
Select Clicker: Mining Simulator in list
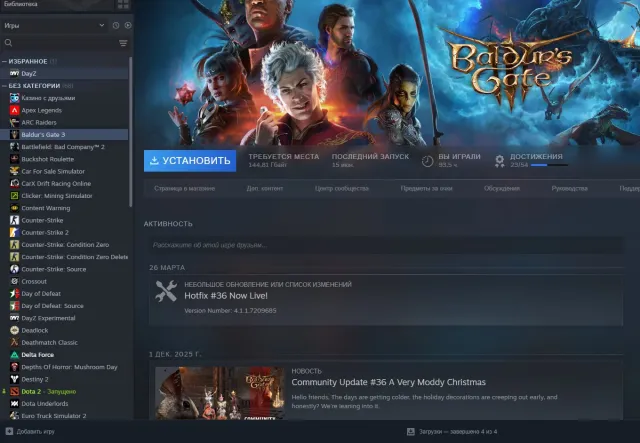coord(64,196)
